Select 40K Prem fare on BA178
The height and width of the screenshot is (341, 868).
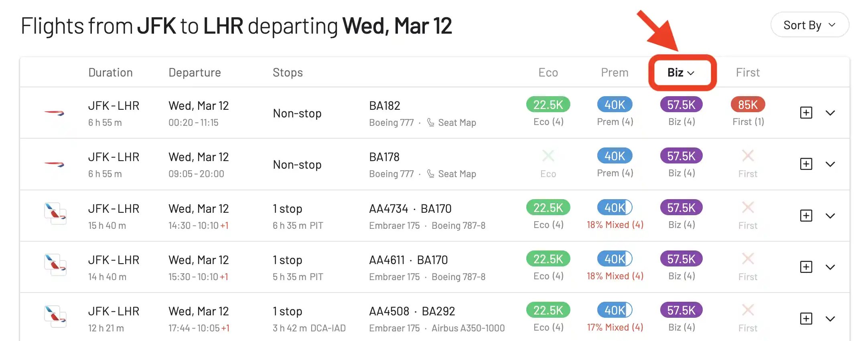pos(615,156)
